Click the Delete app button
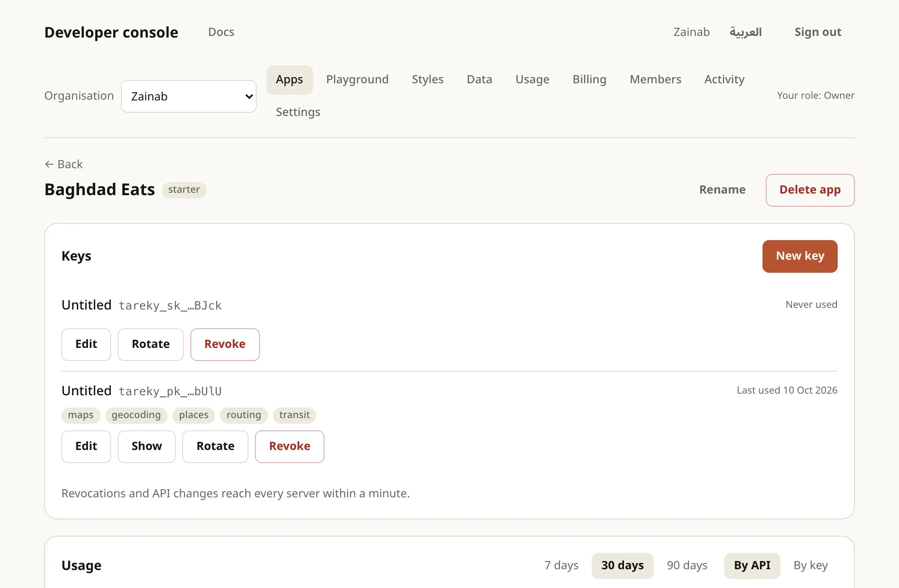The width and height of the screenshot is (899, 588). coord(810,190)
